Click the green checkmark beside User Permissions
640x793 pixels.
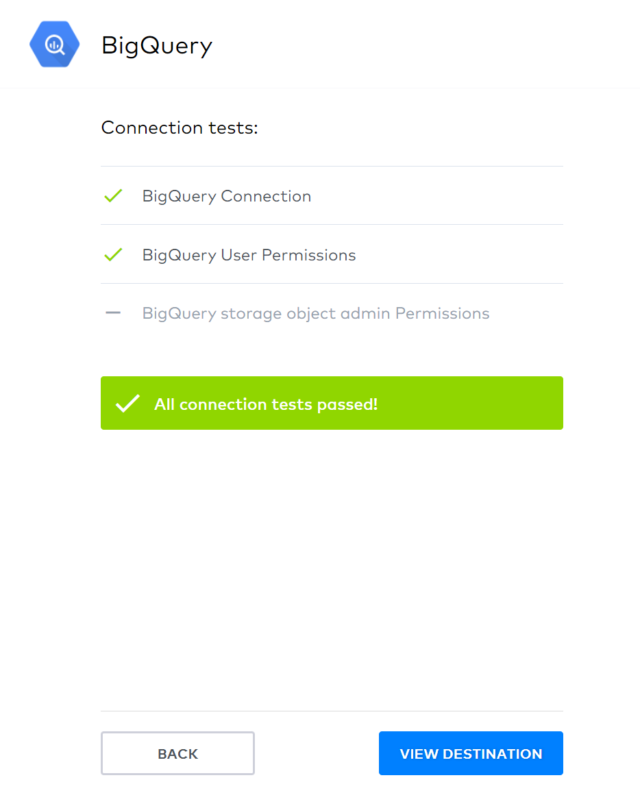pos(113,254)
